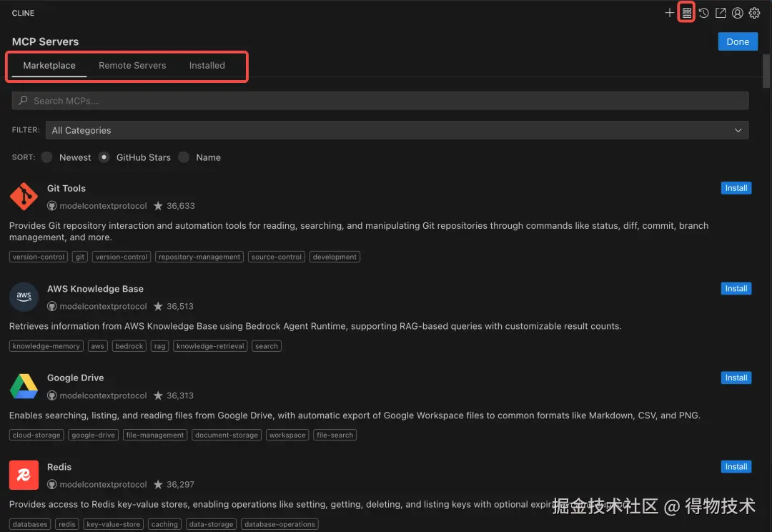Click the star icon next to 36,513
The width and height of the screenshot is (772, 532).
click(x=158, y=306)
